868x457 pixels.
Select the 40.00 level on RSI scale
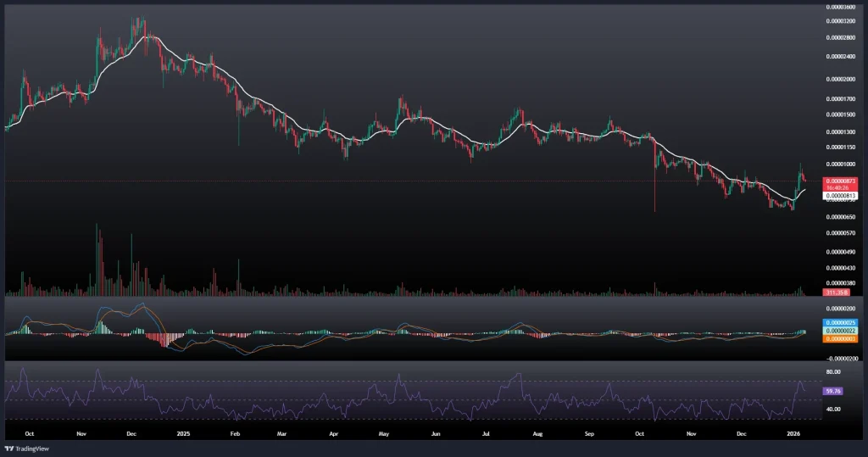point(833,409)
